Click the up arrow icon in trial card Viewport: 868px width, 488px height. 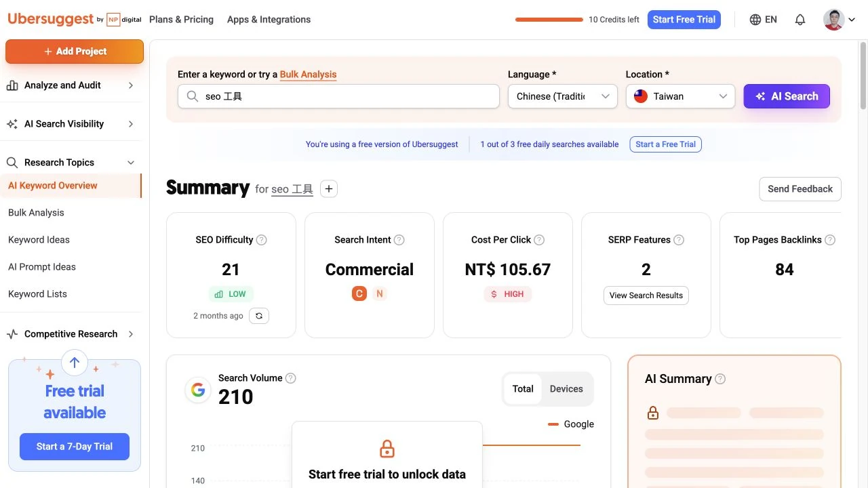tap(75, 363)
